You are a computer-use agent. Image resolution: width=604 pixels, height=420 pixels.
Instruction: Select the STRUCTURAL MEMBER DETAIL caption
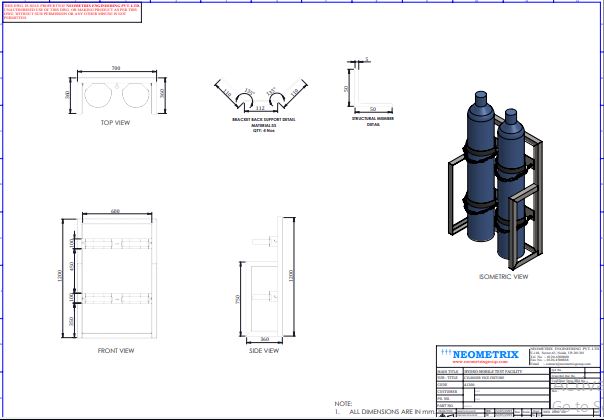[366, 120]
